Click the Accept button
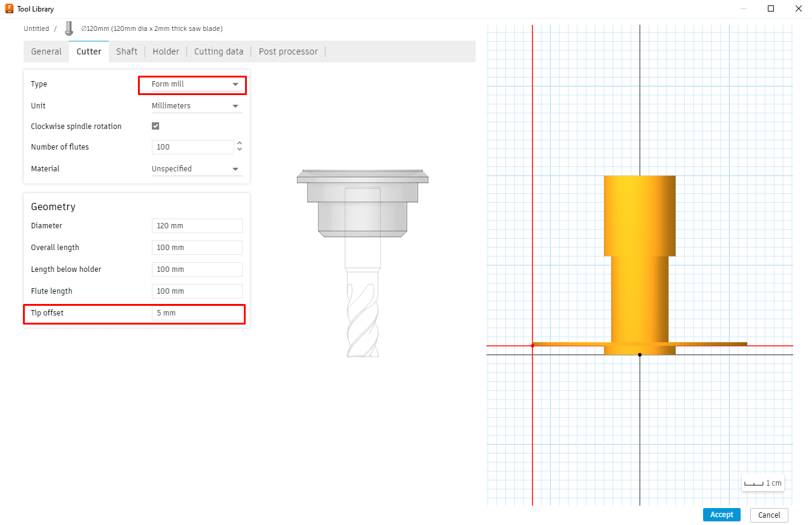The image size is (812, 525). pyautogui.click(x=721, y=514)
